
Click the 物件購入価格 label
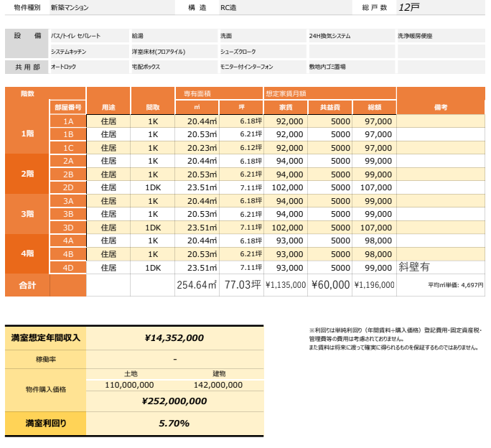[x=46, y=390]
